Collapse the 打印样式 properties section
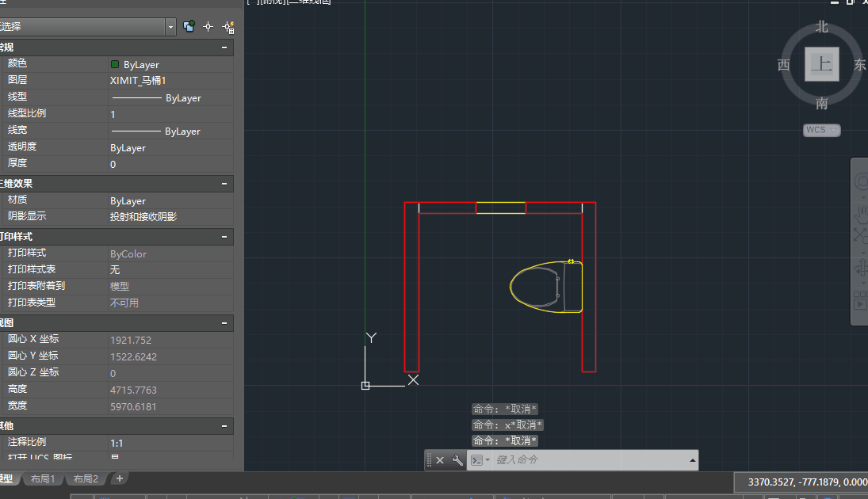Image resolution: width=868 pixels, height=499 pixels. tap(226, 237)
